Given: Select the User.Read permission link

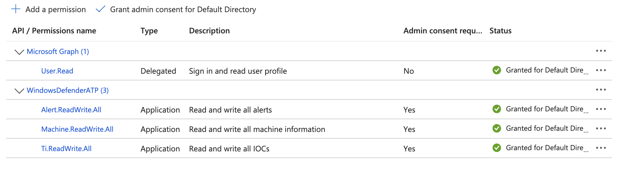Looking at the screenshot, I should coord(57,71).
